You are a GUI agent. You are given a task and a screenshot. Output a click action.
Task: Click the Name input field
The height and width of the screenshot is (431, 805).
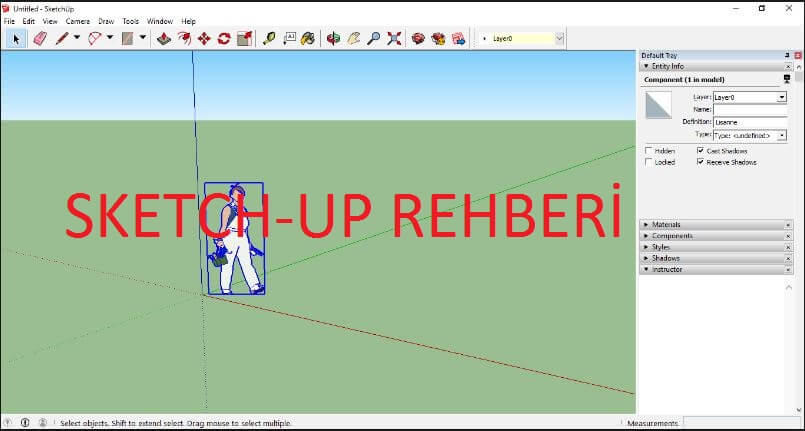[x=750, y=110]
